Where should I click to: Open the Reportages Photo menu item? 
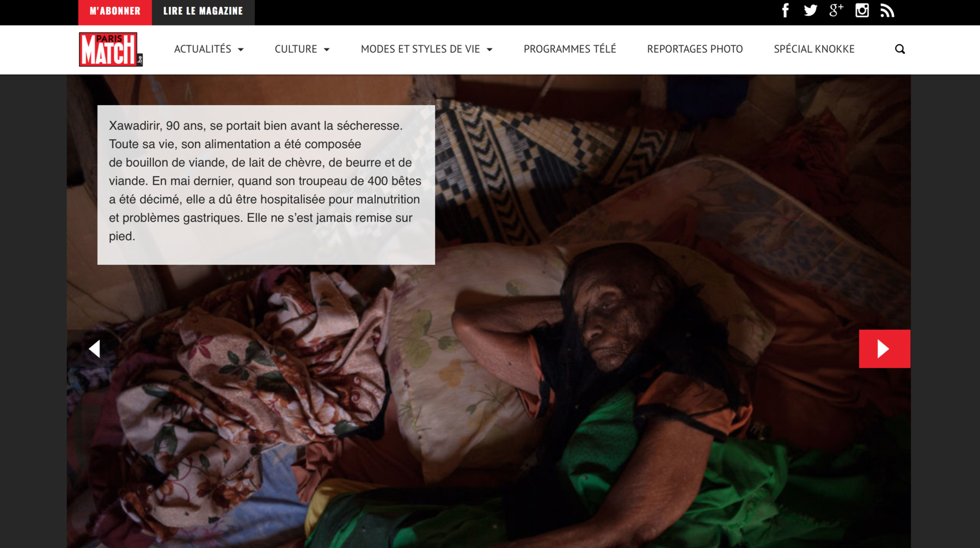click(695, 49)
